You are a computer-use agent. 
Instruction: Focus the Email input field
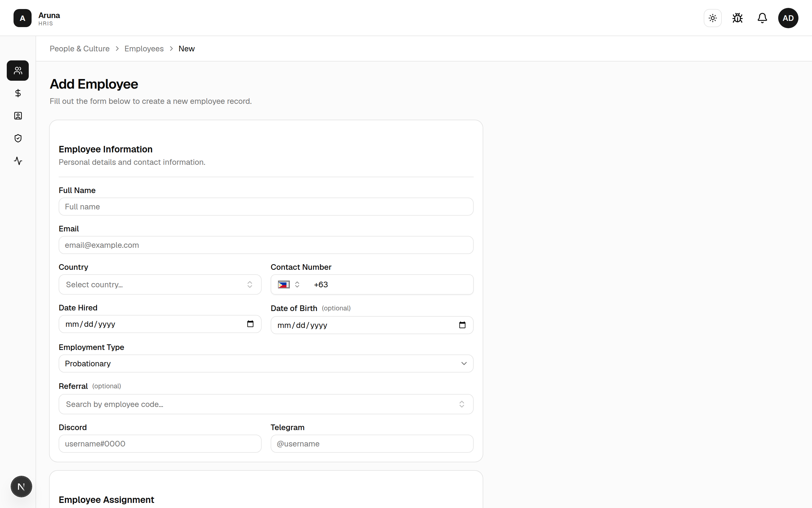(266, 245)
